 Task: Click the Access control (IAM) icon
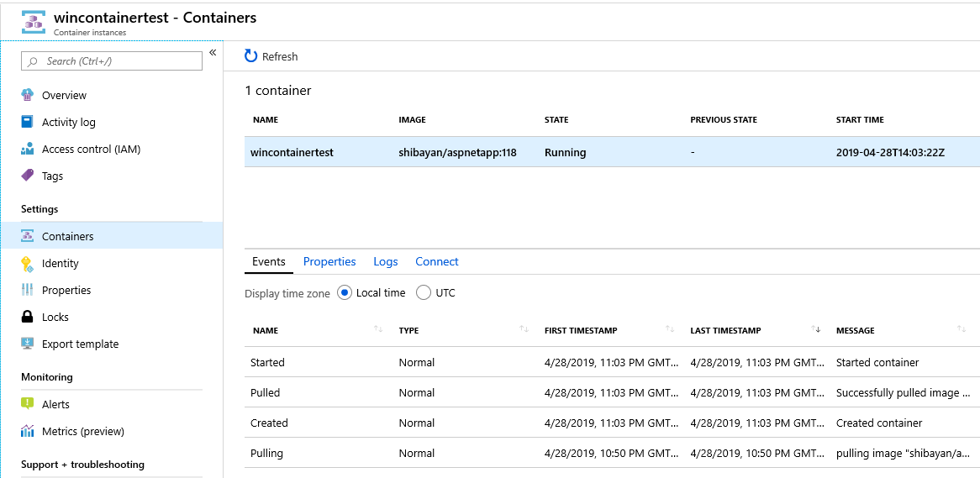28,149
